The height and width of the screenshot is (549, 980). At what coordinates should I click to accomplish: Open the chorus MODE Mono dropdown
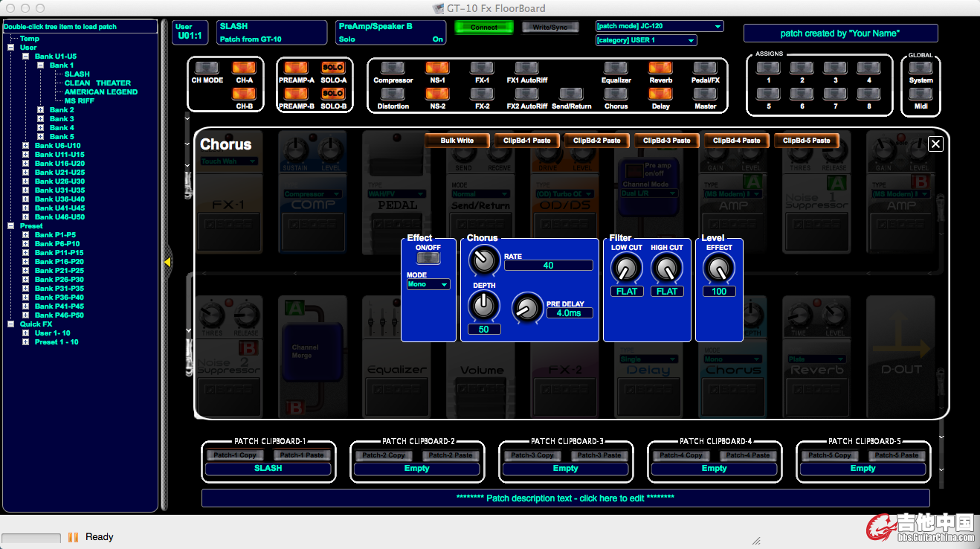click(428, 284)
